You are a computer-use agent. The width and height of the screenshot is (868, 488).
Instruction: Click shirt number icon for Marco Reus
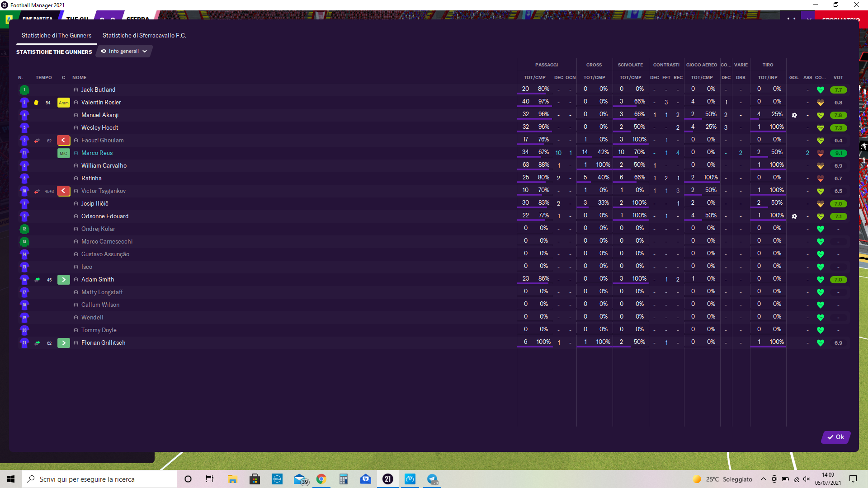point(24,153)
